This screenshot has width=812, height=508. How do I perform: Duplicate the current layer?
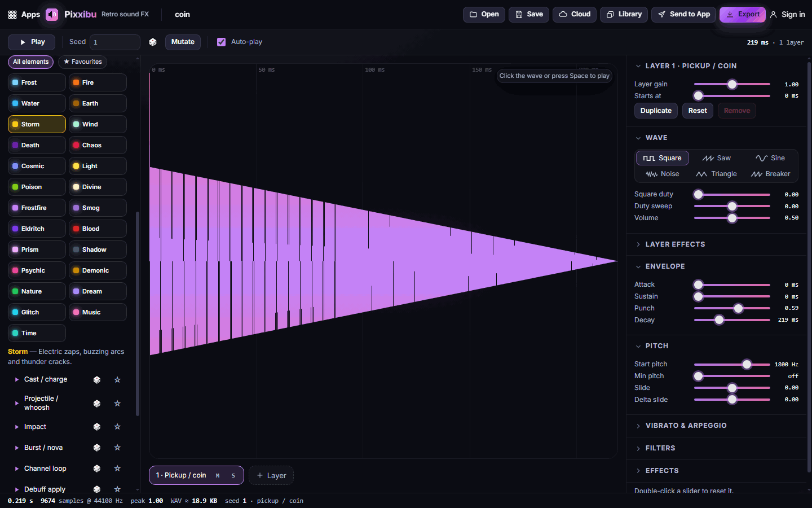point(656,111)
